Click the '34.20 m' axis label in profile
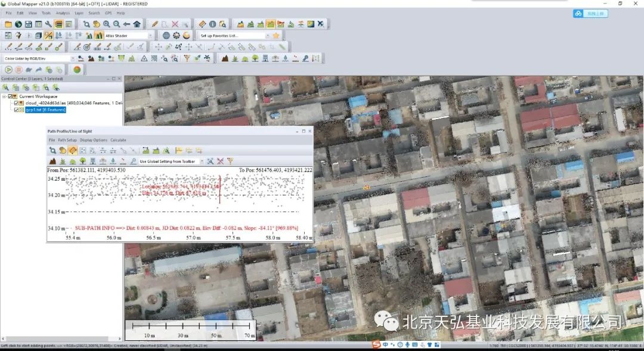644x351 pixels. [56, 195]
